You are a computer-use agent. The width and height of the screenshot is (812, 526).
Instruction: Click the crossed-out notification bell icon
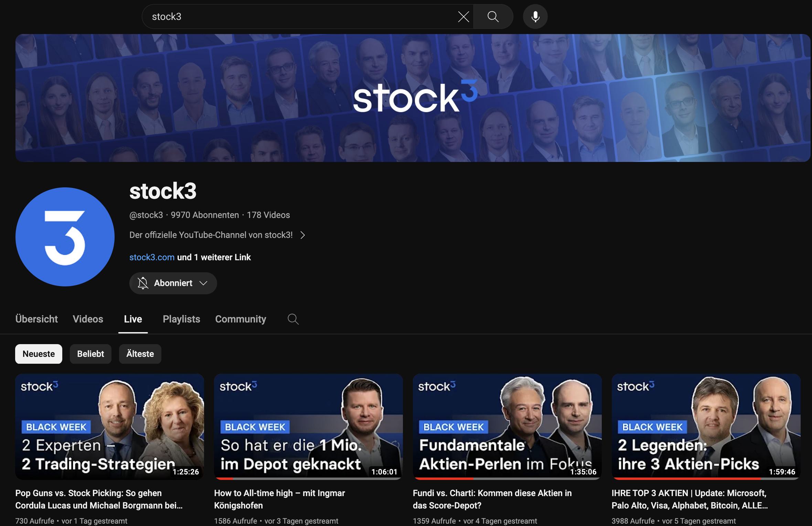point(143,283)
